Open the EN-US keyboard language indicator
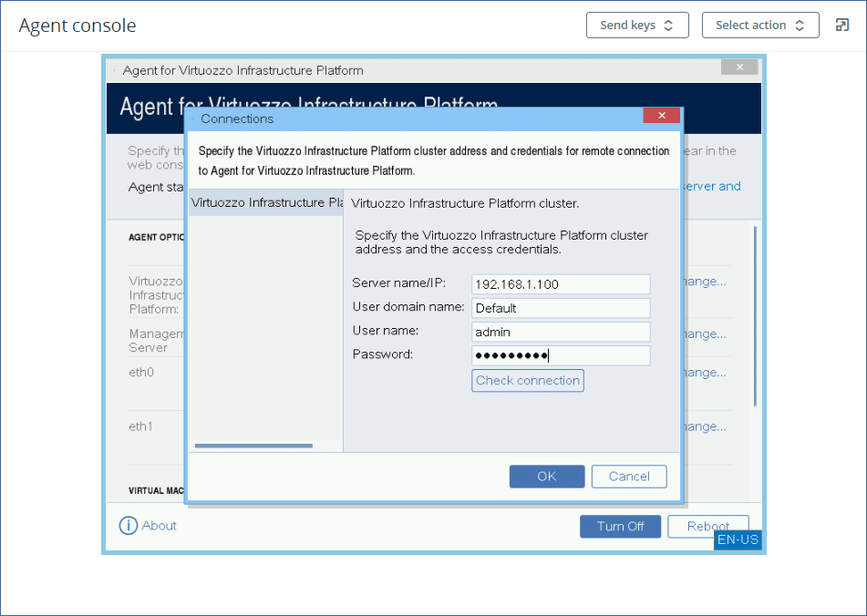This screenshot has width=867, height=616. click(x=738, y=540)
